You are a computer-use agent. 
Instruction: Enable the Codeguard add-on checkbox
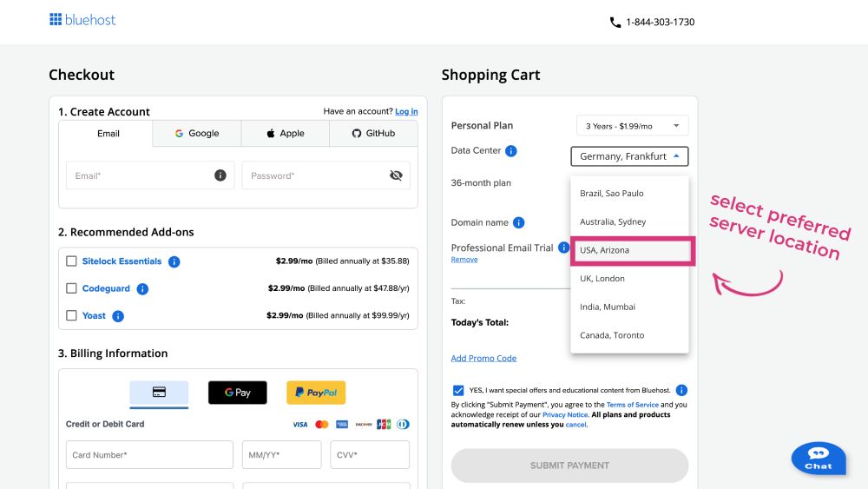[71, 288]
